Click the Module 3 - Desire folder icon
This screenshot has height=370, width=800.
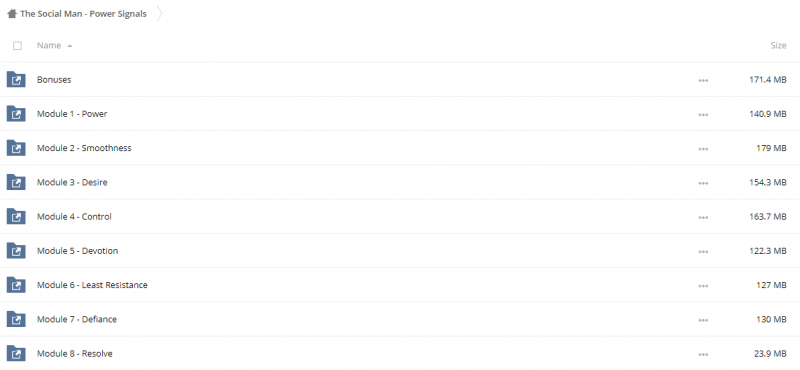pyautogui.click(x=16, y=182)
